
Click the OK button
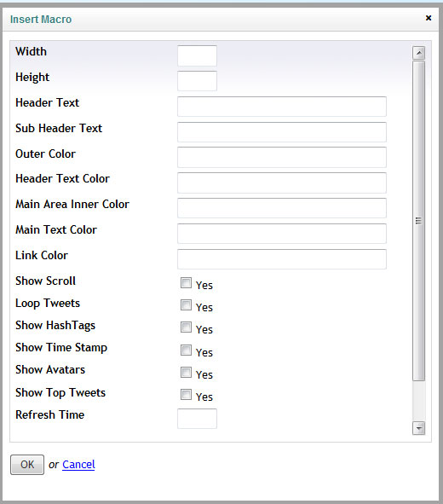[27, 465]
